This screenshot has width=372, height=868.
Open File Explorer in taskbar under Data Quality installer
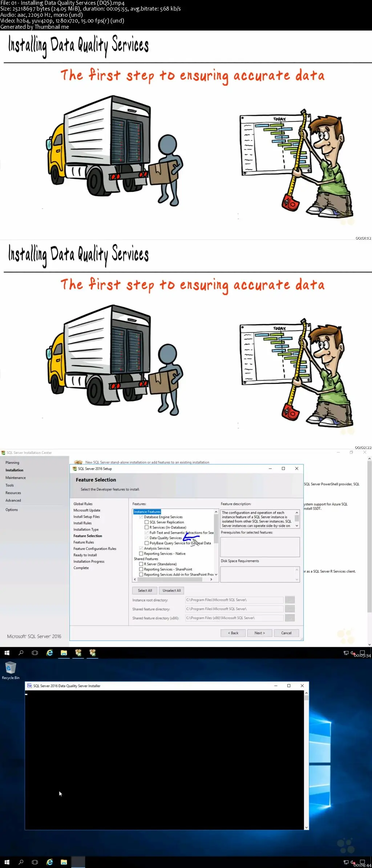click(64, 862)
